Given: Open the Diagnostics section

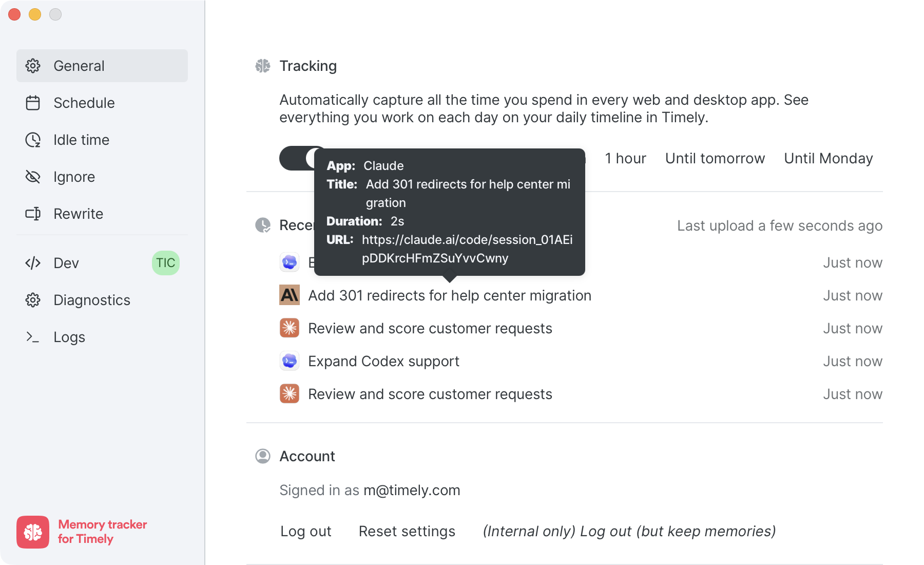Looking at the screenshot, I should 102,300.
